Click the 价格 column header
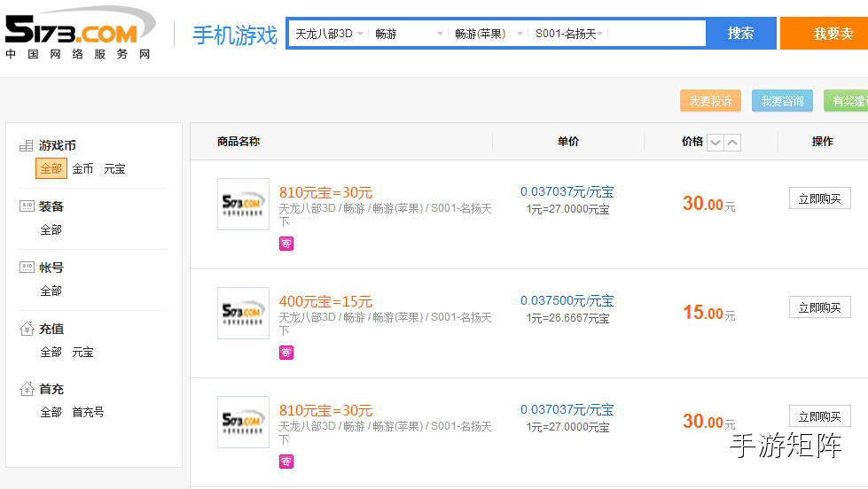868x489 pixels. (692, 142)
